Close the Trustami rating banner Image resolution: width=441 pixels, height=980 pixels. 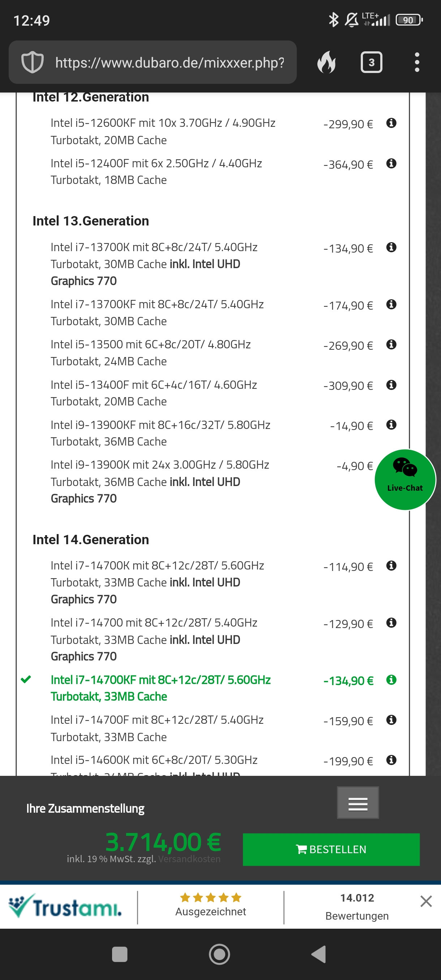pyautogui.click(x=426, y=901)
